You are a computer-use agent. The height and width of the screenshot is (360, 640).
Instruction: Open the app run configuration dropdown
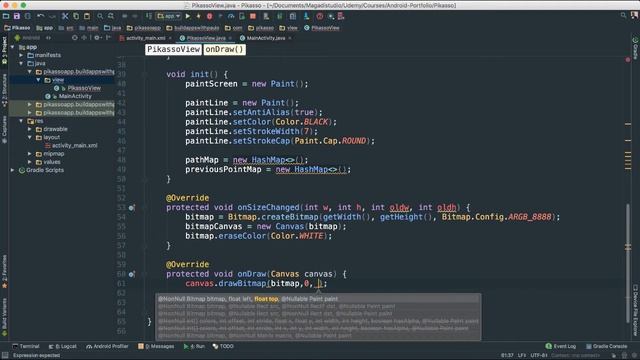pyautogui.click(x=169, y=16)
